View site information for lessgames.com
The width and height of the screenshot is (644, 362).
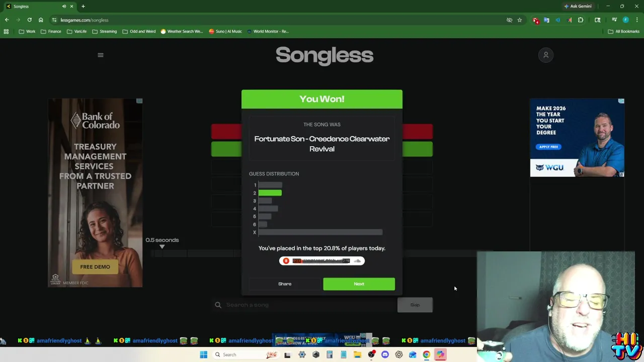click(x=54, y=20)
